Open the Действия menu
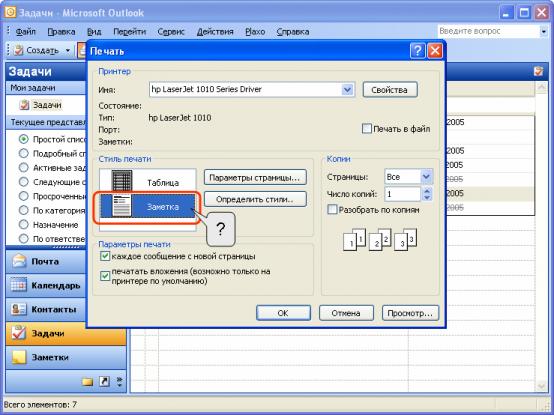Screen dimensions: 554x415 (215, 32)
